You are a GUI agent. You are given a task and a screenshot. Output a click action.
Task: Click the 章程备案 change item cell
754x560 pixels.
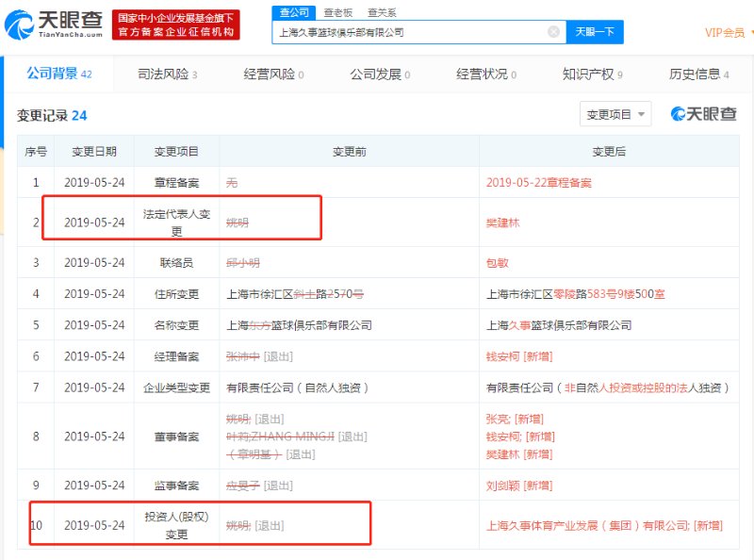(176, 182)
